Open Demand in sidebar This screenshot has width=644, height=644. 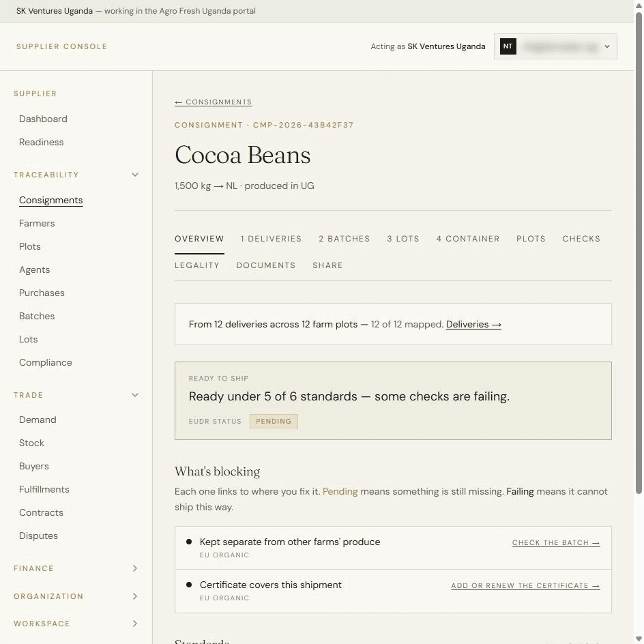point(38,420)
